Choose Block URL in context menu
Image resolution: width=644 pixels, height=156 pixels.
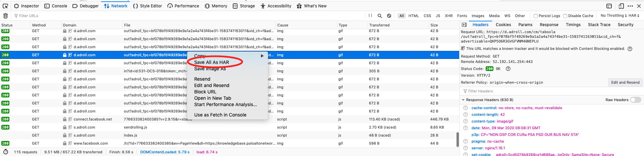(x=205, y=92)
